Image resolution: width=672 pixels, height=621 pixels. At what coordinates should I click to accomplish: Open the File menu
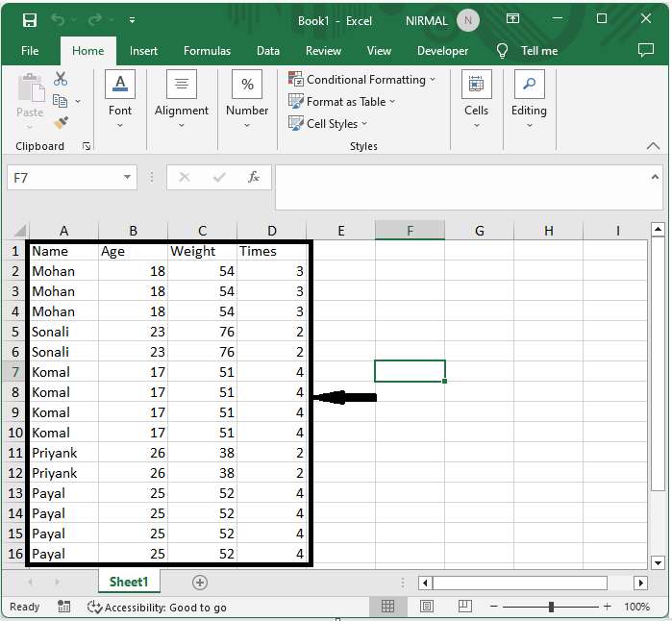(30, 51)
